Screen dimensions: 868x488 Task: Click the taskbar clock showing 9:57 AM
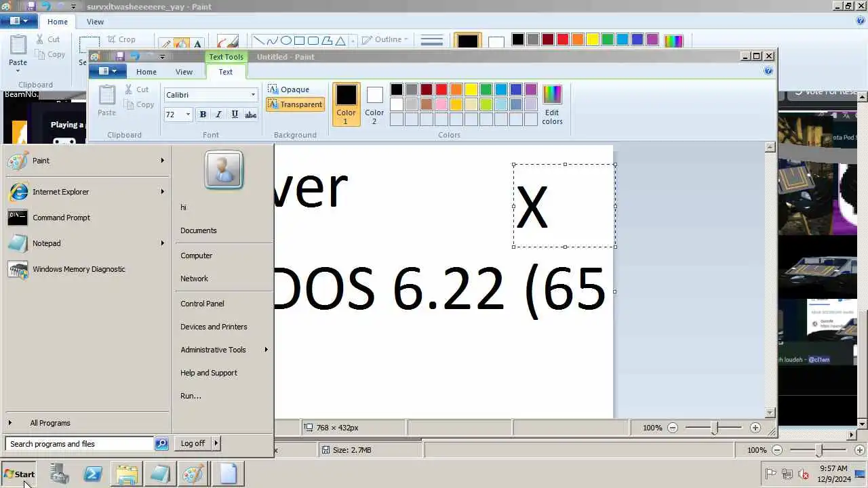pos(833,474)
